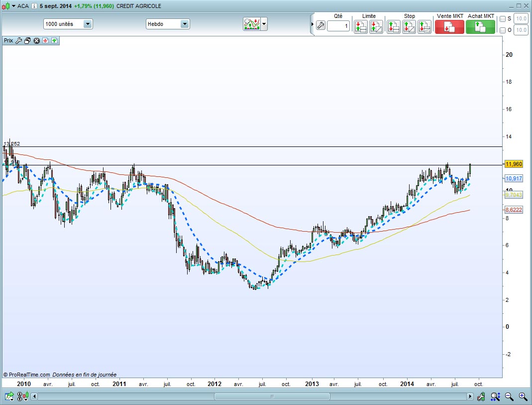Click the scrollbar right arrow
This screenshot has height=405, width=532.
[470, 396]
